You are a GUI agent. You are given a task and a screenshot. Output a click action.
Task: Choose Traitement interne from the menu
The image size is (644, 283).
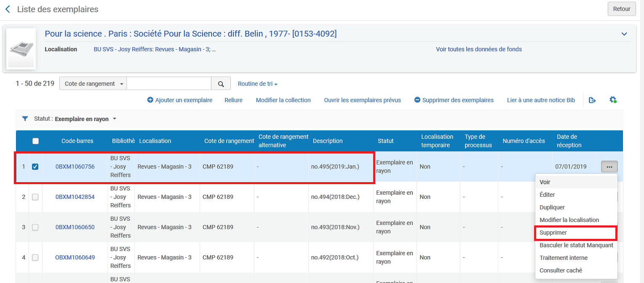[x=576, y=258]
